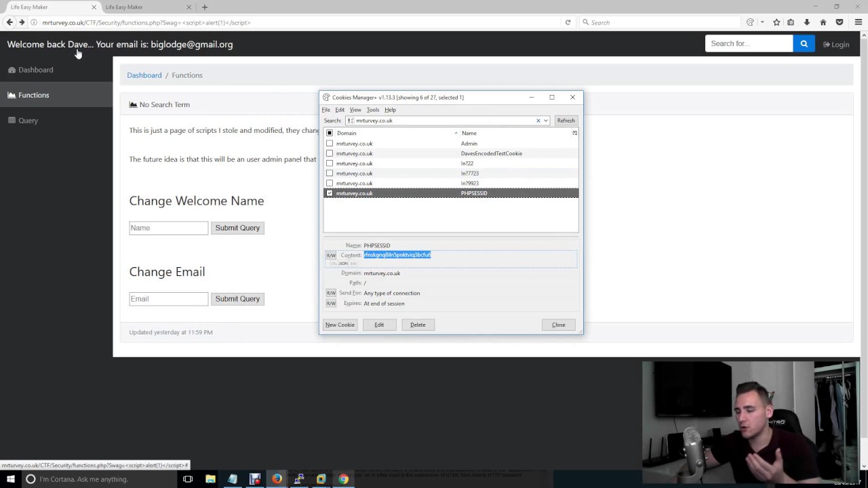Click the Cortana search box
The image size is (868, 488).
pyautogui.click(x=99, y=479)
